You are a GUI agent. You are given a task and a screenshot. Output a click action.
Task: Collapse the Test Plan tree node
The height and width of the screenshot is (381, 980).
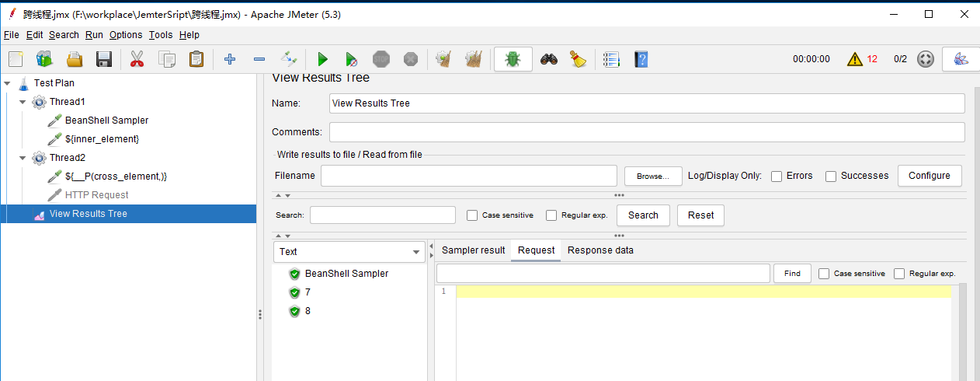tap(7, 82)
